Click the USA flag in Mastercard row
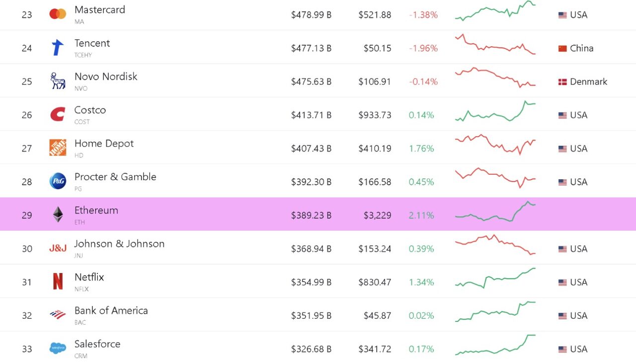The height and width of the screenshot is (364, 636). coord(562,15)
